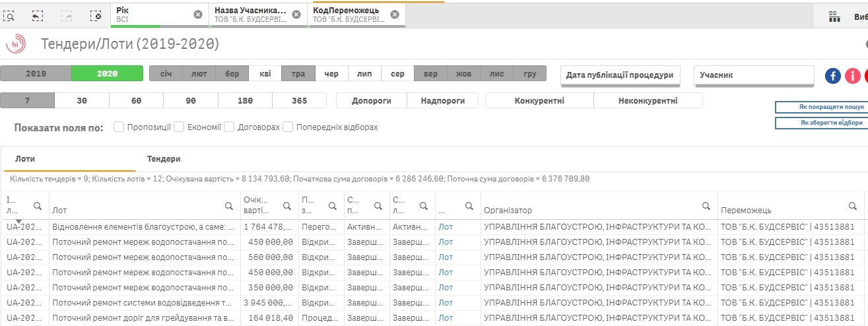Open Лот link in 560 000,00 row
Image resolution: width=868 pixels, height=326 pixels.
click(x=446, y=257)
